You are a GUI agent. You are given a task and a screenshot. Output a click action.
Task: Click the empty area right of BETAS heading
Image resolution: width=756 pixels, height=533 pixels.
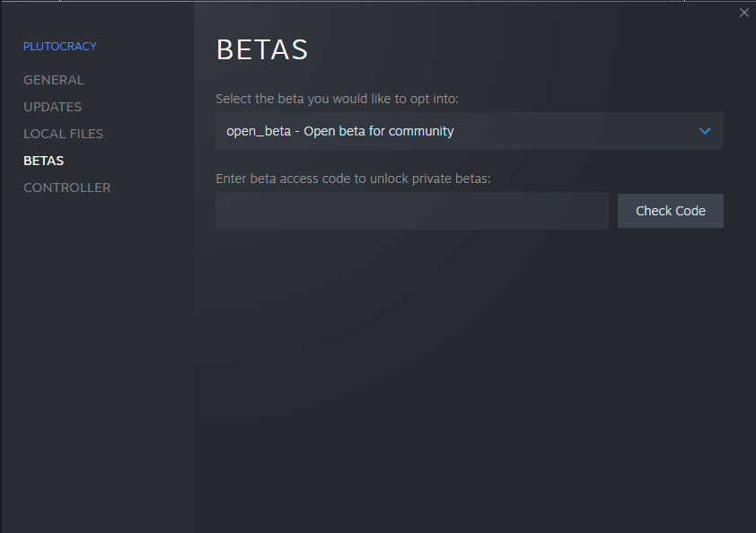click(x=521, y=50)
